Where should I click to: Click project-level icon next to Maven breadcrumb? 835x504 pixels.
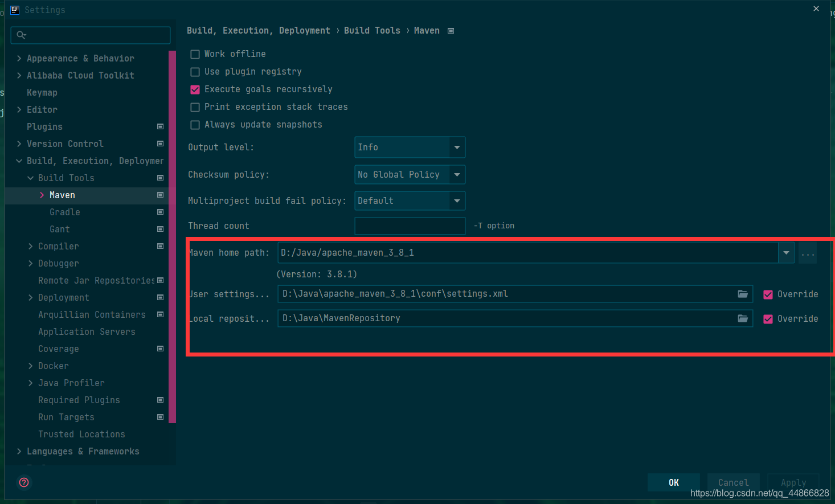point(451,31)
